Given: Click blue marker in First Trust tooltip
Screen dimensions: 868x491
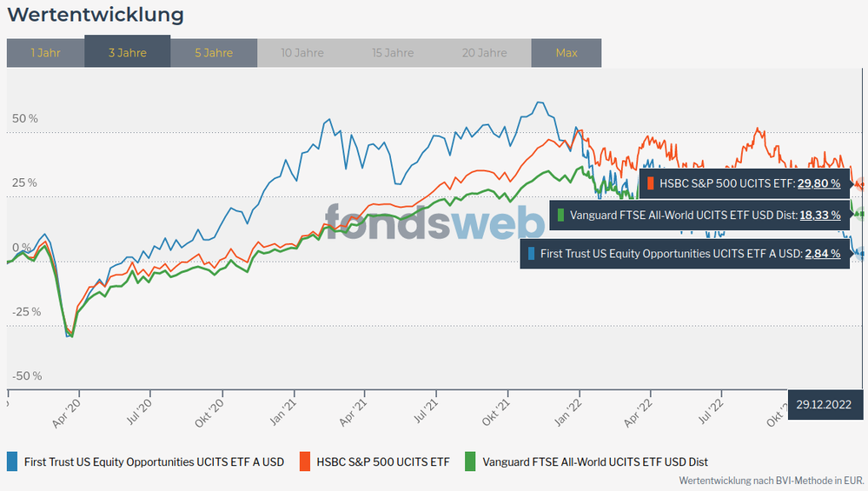Looking at the screenshot, I should pos(532,254).
